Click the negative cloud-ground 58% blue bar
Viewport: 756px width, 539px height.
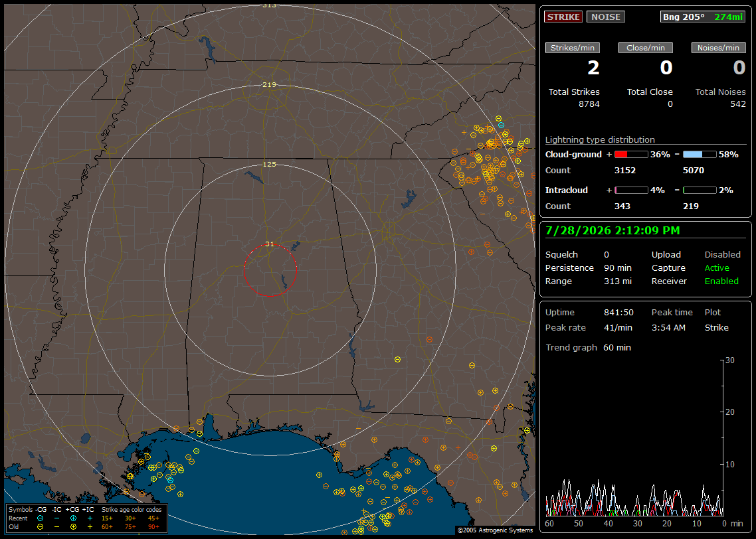point(700,155)
